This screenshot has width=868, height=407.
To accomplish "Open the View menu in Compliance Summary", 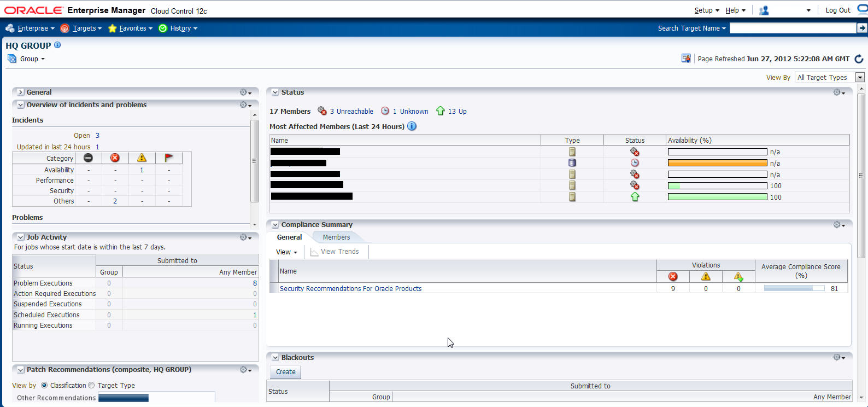I will (286, 252).
